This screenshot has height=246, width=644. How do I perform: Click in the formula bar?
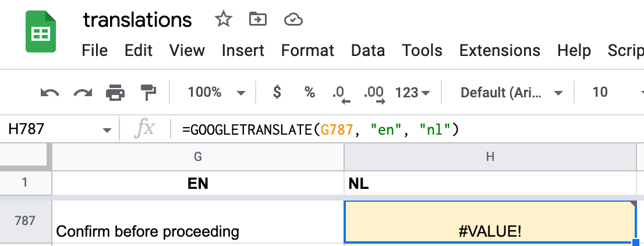(x=408, y=129)
